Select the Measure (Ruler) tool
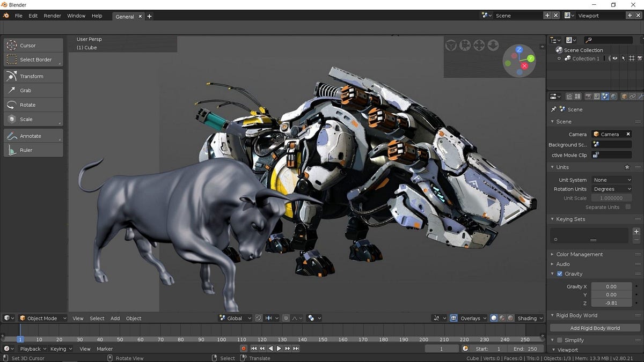The image size is (644, 362). pos(33,150)
